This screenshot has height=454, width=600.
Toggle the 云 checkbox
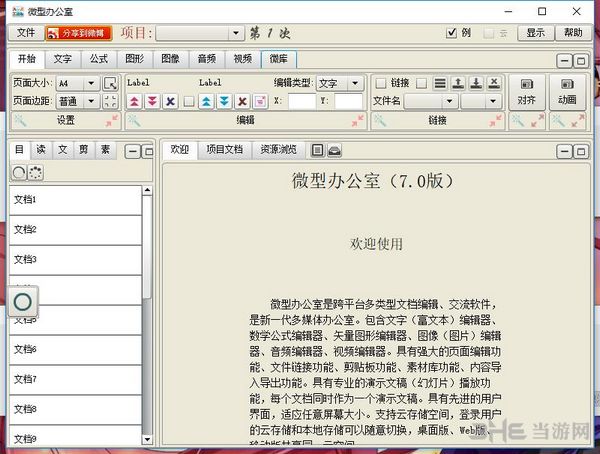point(488,33)
